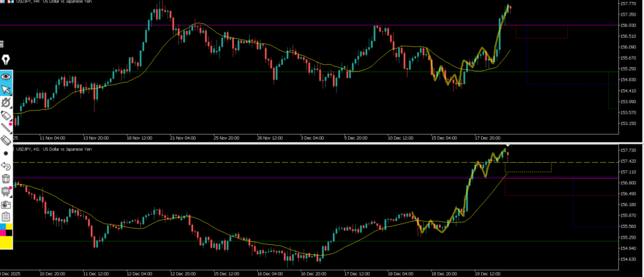Screen dimensions: 644x277
Task: Open the clipboard notes icon
Action: click(6, 217)
